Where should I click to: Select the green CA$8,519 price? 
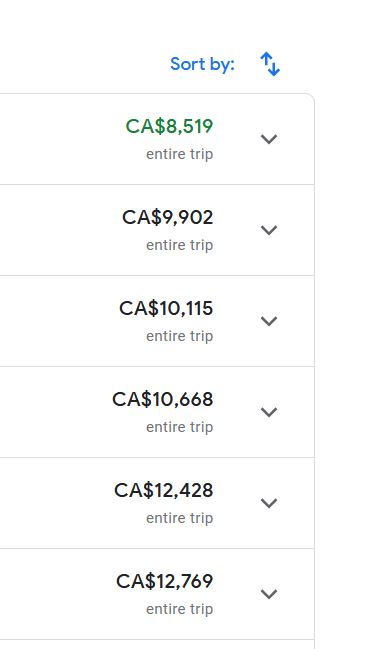tap(169, 127)
